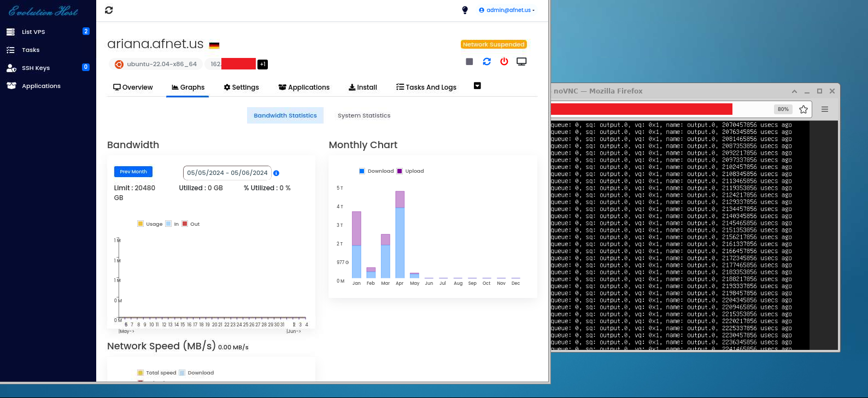
Task: Toggle the lightbulb theme icon
Action: pyautogui.click(x=465, y=10)
